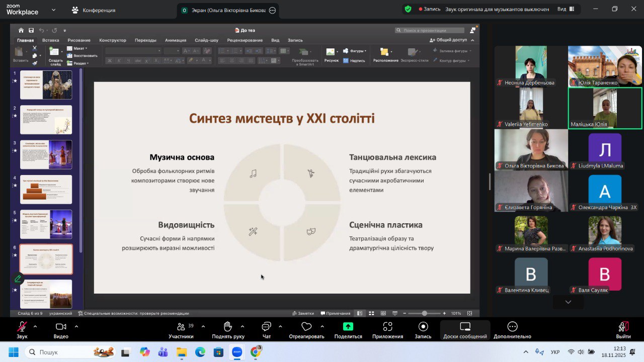Unmute microphone with the Звук icon
The height and width of the screenshot is (362, 644).
22,327
